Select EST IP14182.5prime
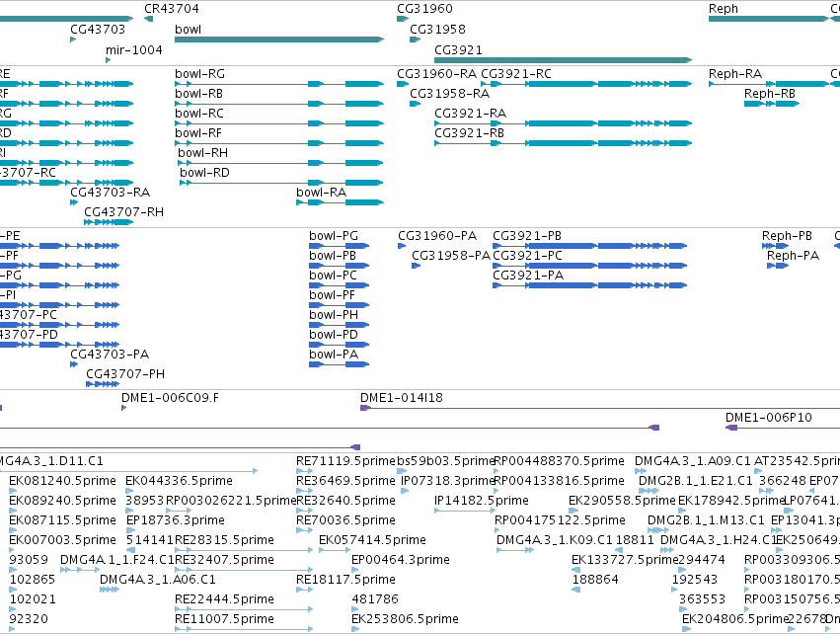 coord(465,511)
